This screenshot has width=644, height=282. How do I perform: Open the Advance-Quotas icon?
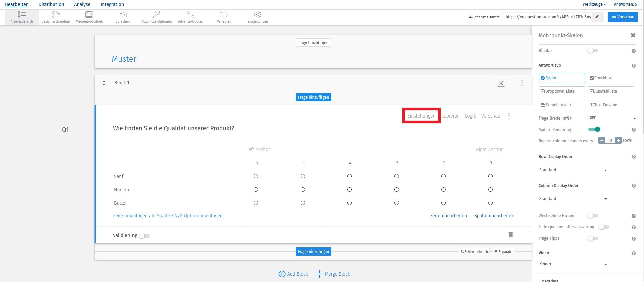coord(190,14)
